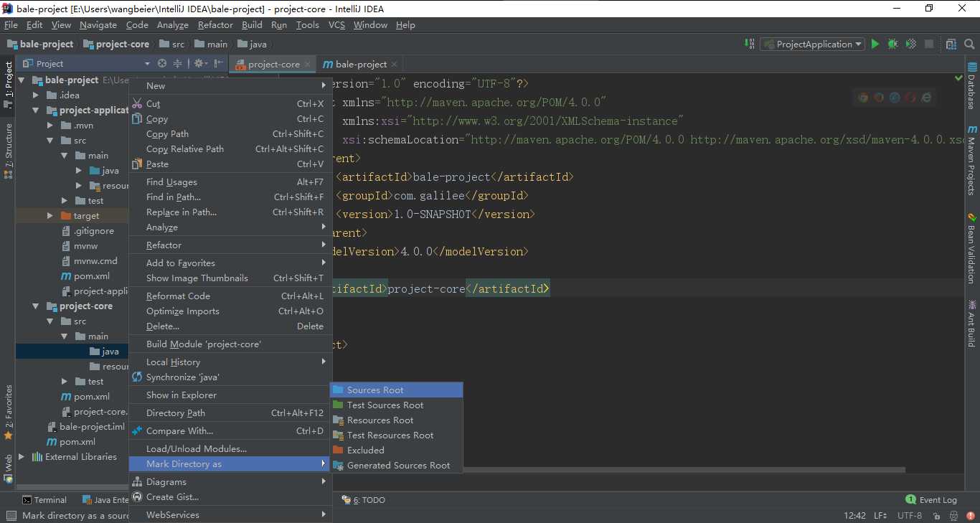
Task: Click the Scroll from Source target icon
Action: pyautogui.click(x=162, y=64)
